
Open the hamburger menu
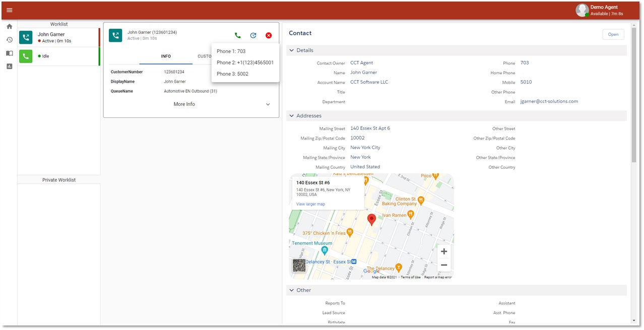click(x=9, y=10)
